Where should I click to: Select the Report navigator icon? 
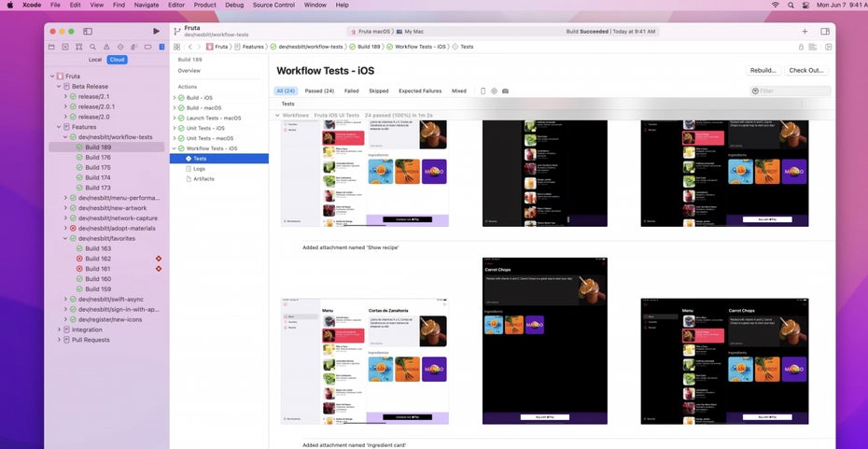point(161,47)
